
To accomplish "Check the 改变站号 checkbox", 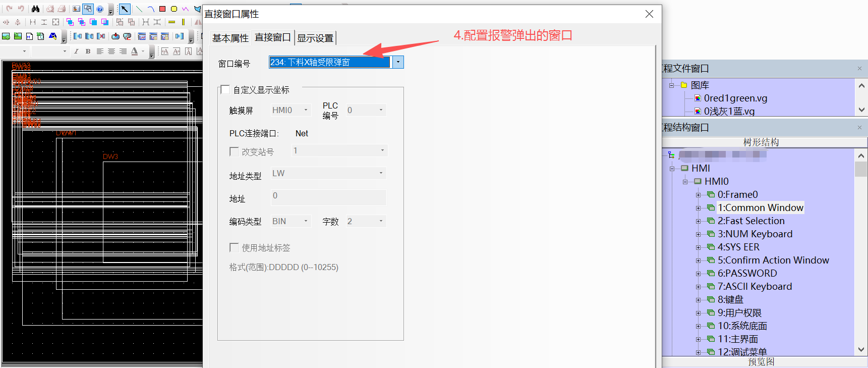I will tap(234, 151).
